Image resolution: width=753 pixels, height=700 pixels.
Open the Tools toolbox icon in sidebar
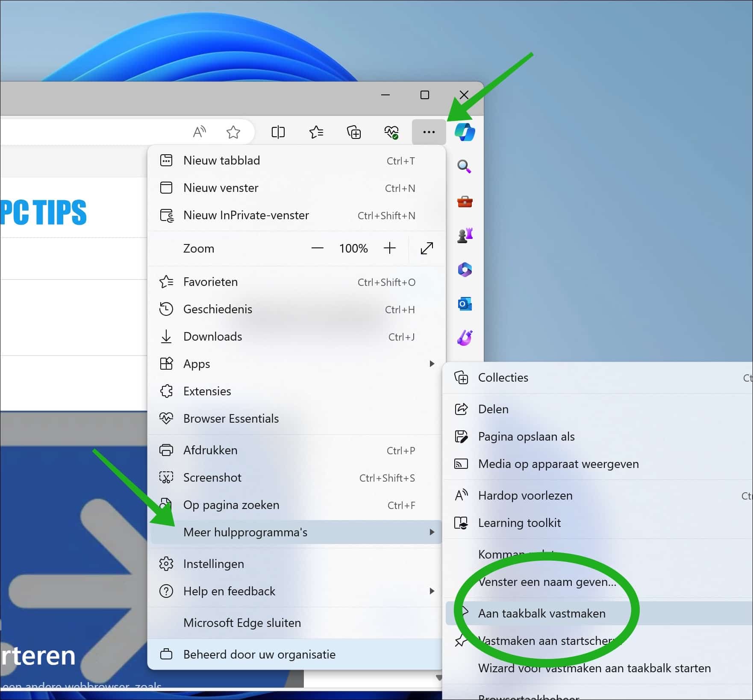point(465,201)
